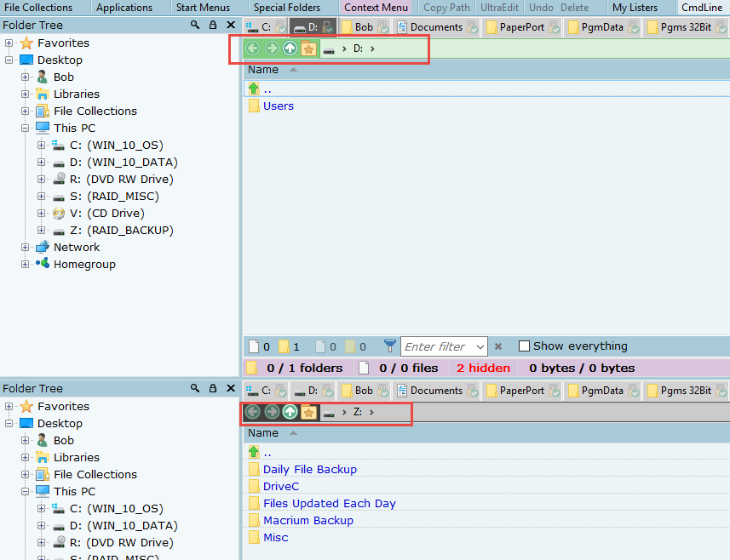Switch to the Pgms 32Bit tab in the upper pane
The height and width of the screenshot is (560, 730).
click(x=686, y=27)
